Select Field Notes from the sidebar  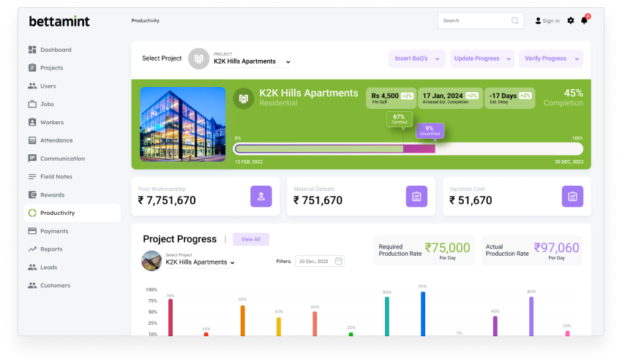pos(56,177)
